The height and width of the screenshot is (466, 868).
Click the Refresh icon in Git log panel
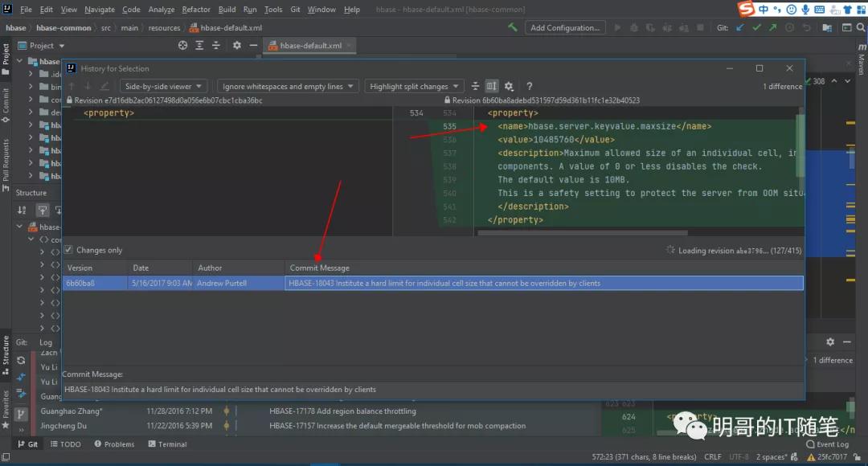pos(21,361)
